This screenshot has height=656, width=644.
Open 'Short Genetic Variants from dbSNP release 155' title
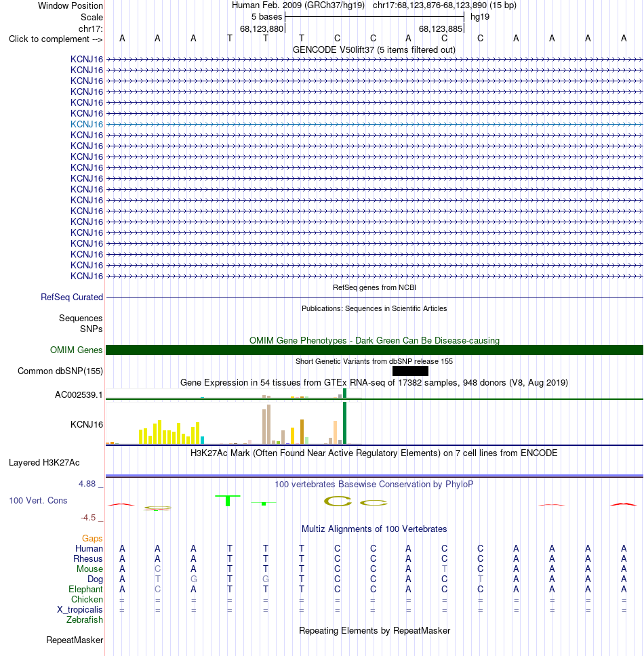pos(374,361)
